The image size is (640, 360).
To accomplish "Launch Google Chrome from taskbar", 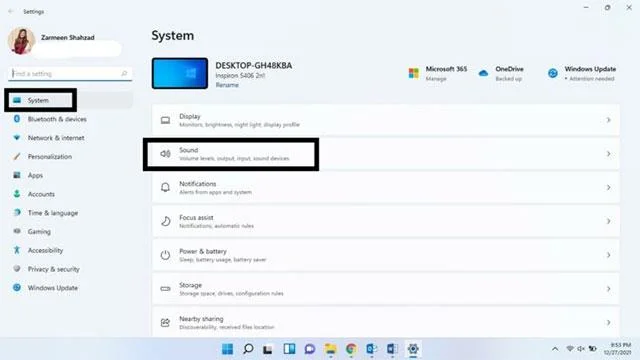I will click(351, 349).
